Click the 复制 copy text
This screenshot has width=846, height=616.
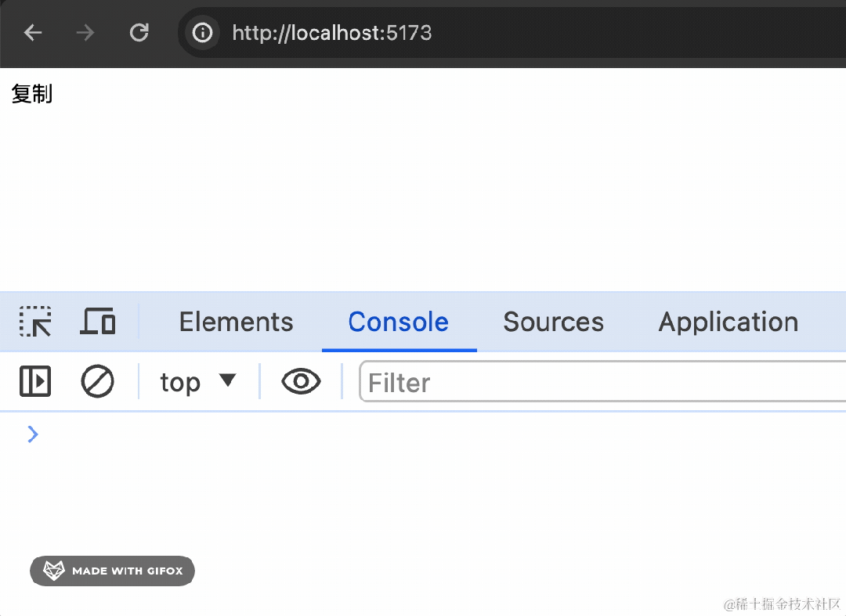[32, 95]
